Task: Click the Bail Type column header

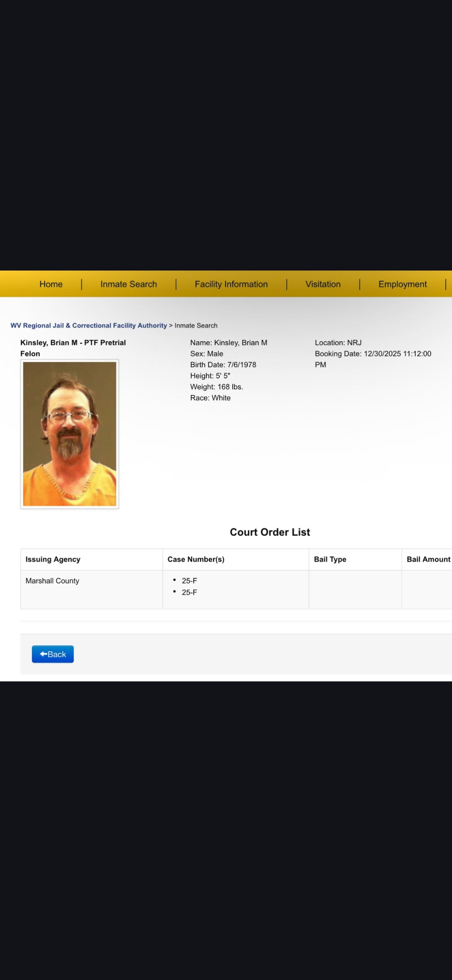Action: 330,560
